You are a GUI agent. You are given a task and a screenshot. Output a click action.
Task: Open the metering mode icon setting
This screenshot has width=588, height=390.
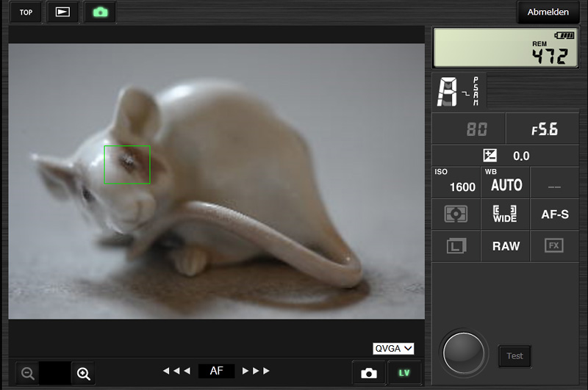point(456,214)
